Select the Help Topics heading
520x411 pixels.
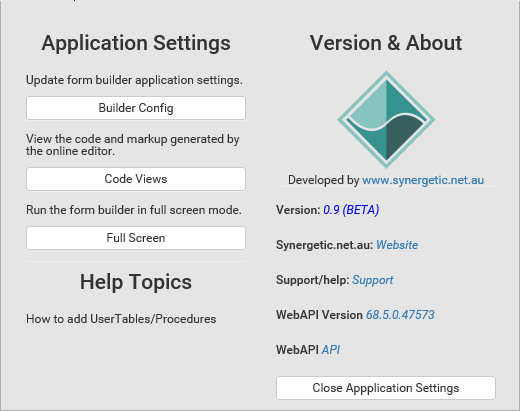tap(136, 282)
